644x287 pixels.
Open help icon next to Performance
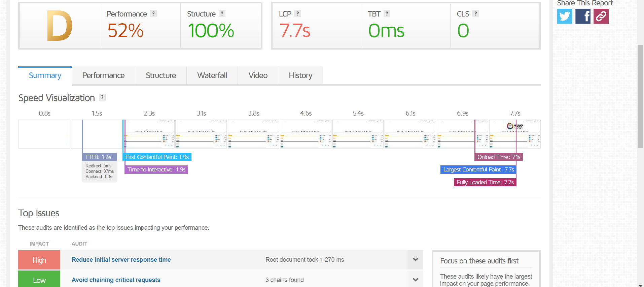coord(153,14)
